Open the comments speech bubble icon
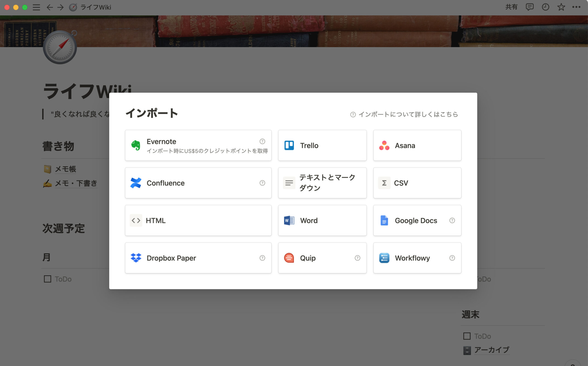The height and width of the screenshot is (366, 588). pyautogui.click(x=529, y=7)
